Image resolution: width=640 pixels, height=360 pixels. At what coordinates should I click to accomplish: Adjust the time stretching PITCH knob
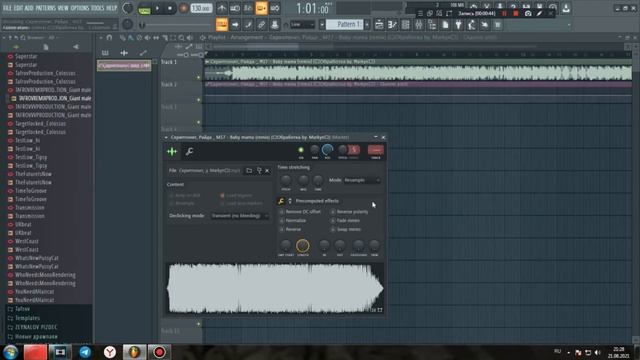(286, 180)
